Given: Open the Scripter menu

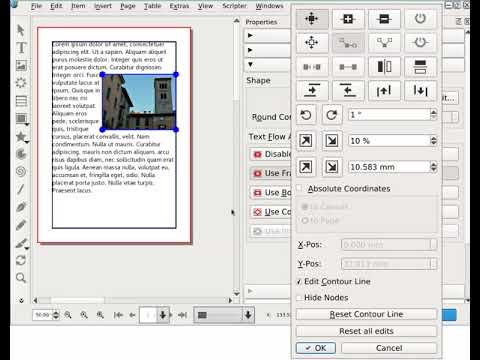Looking at the screenshot, I should coord(235,6).
